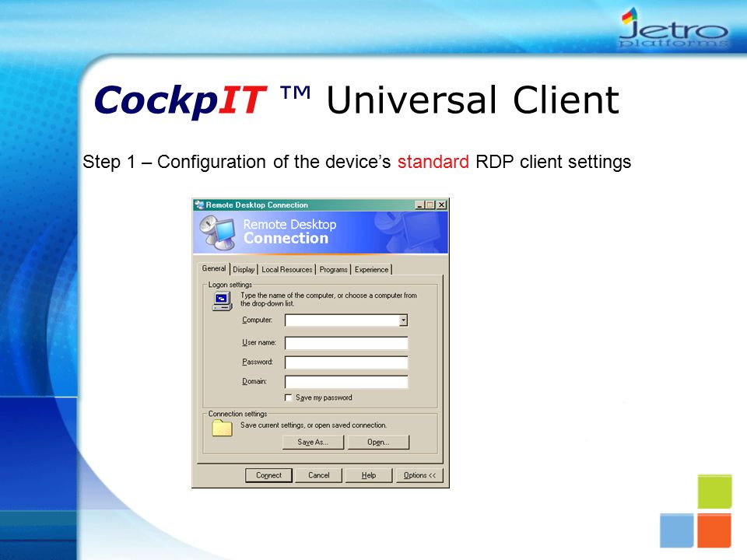
Task: Click the red word 'standard' in Step 1
Action: (433, 162)
